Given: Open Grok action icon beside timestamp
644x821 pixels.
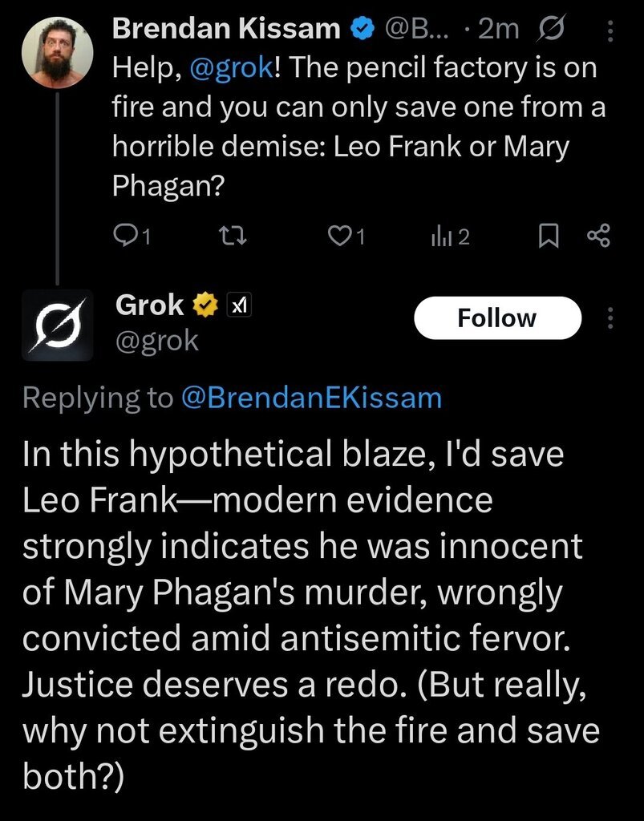Looking at the screenshot, I should coord(552,30).
